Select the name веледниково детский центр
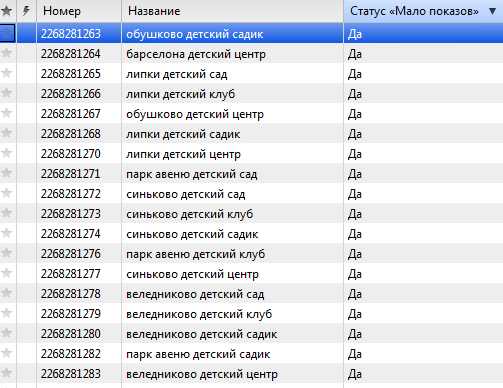 (202, 374)
